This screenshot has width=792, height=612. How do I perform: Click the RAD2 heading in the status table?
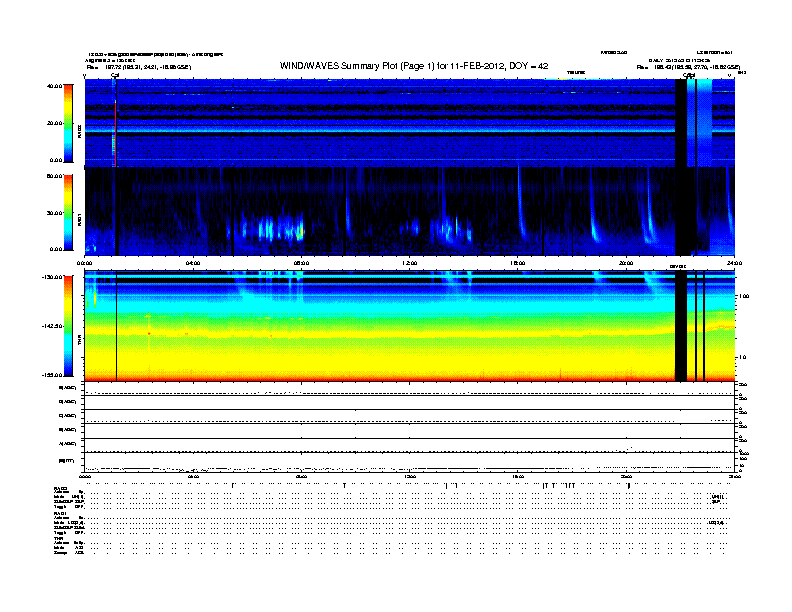point(61,488)
